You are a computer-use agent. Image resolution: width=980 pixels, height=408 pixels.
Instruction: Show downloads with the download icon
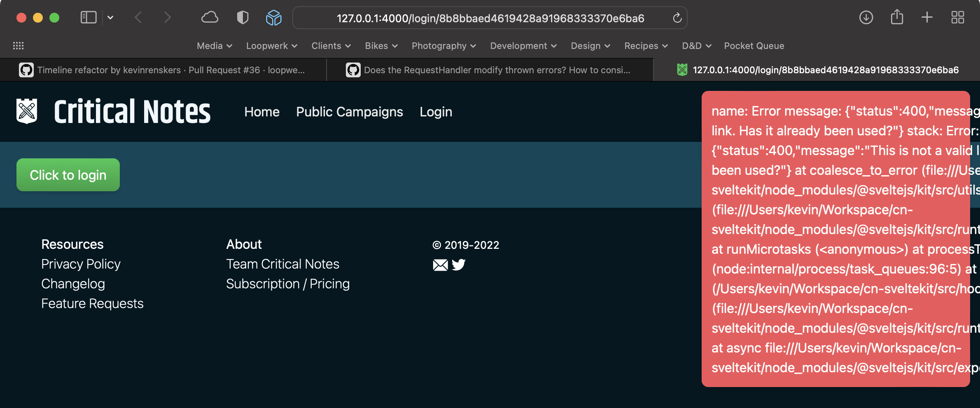coord(866,18)
